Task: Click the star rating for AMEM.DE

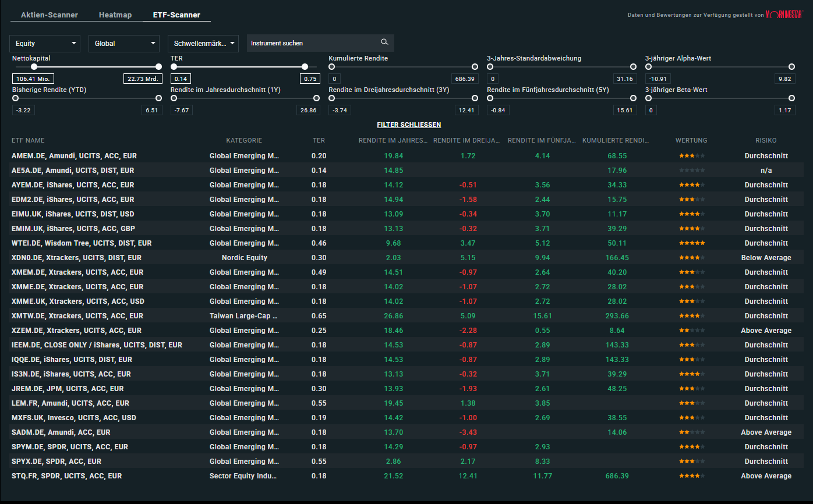Action: [x=691, y=155]
